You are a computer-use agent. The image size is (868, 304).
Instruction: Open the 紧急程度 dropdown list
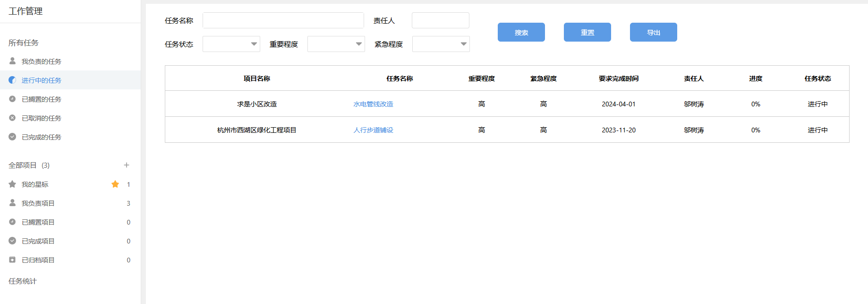pyautogui.click(x=441, y=44)
